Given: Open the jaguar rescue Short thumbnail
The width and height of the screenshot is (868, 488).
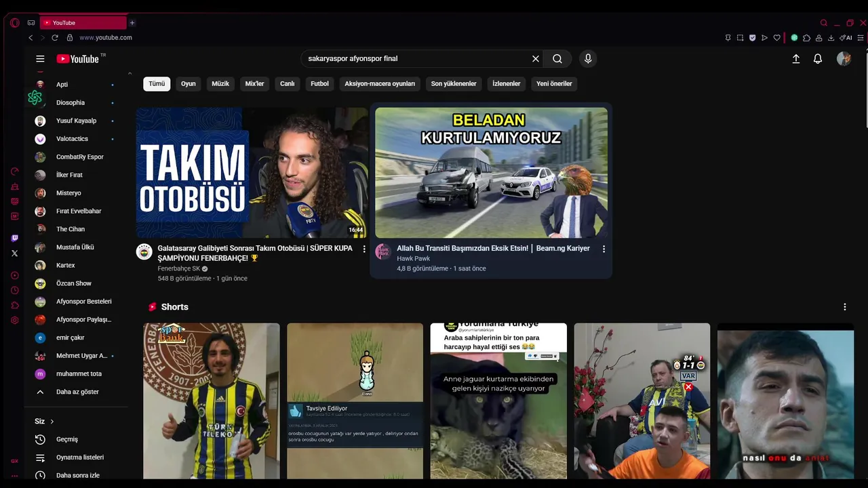Looking at the screenshot, I should 498,401.
